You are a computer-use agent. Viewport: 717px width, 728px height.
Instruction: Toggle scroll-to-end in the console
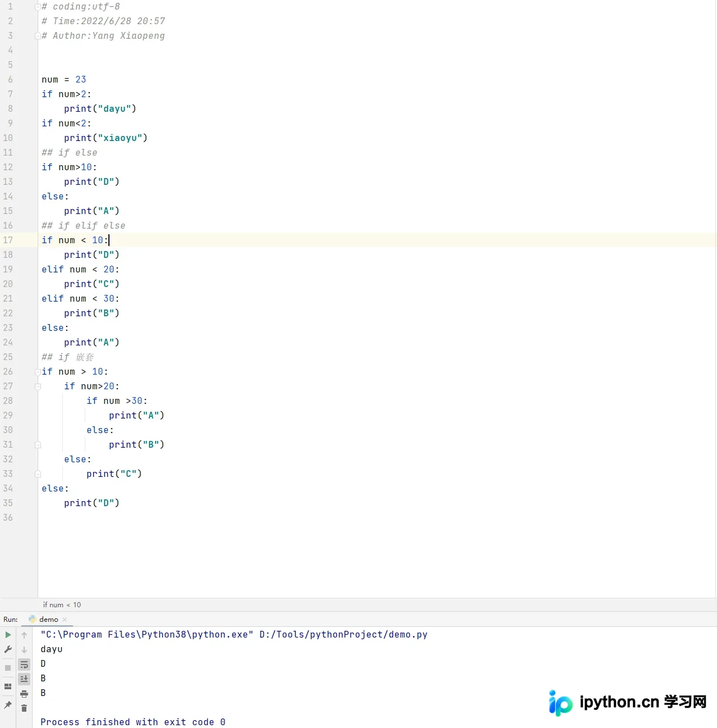[x=24, y=679]
